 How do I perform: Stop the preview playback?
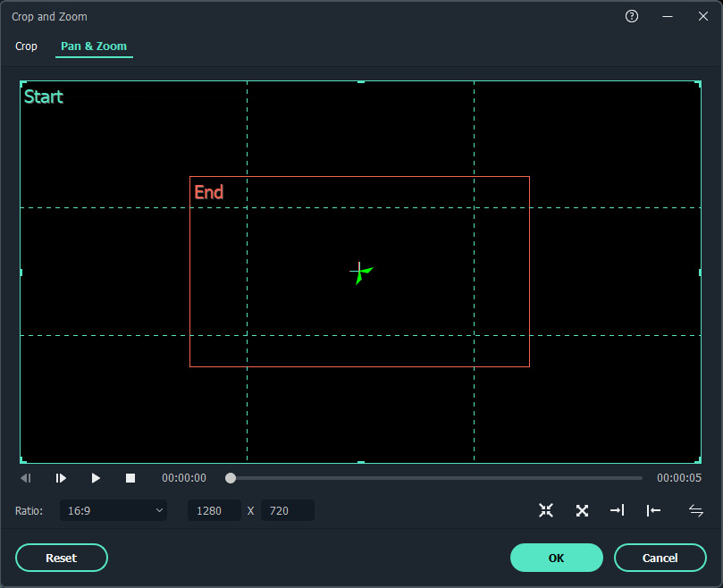tap(130, 478)
